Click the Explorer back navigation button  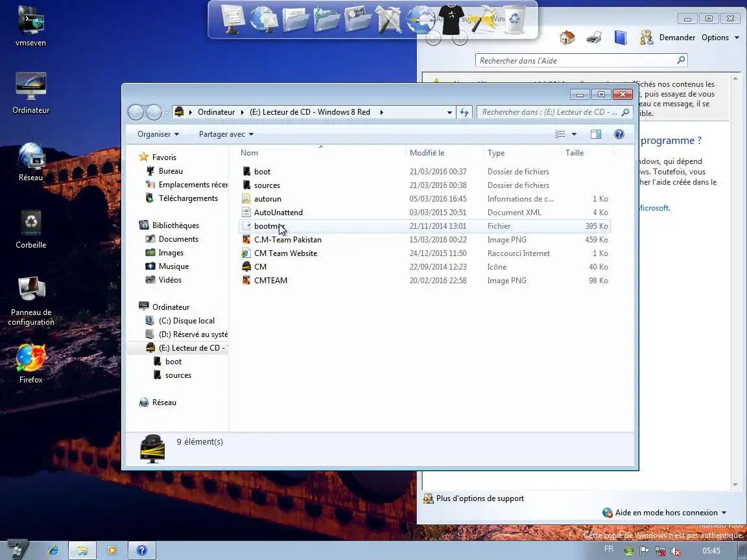[x=136, y=112]
